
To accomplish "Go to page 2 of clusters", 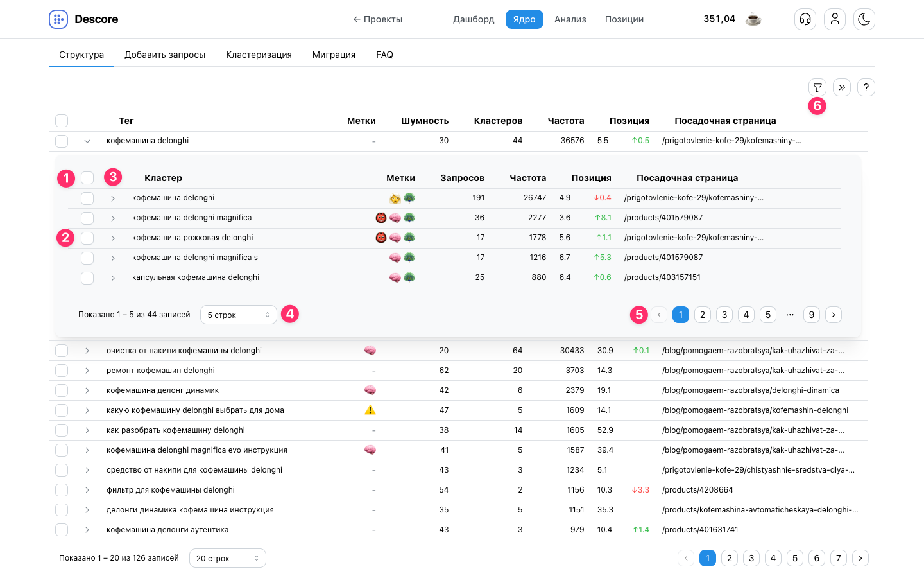I will click(703, 315).
